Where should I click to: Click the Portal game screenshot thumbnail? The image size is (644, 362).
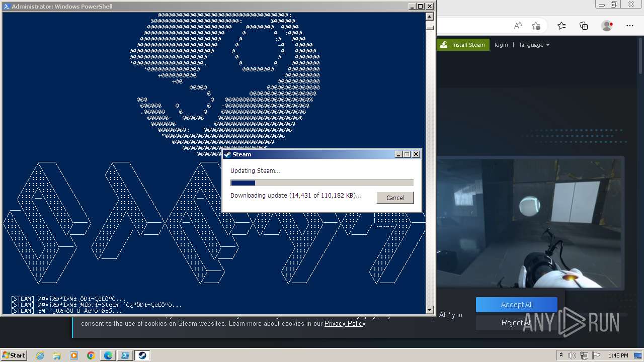pos(530,223)
